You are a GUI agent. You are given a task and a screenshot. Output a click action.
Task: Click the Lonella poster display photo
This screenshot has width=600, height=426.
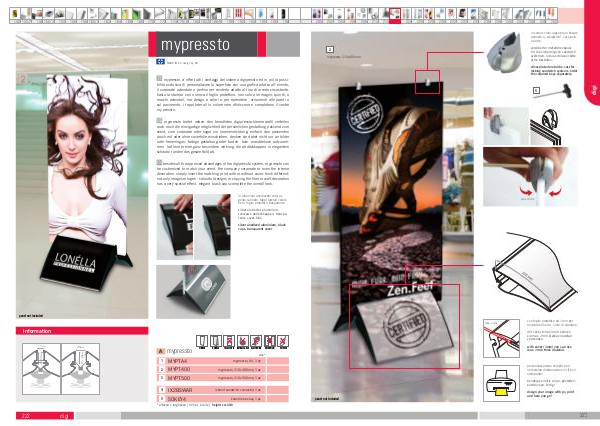pyautogui.click(x=82, y=175)
